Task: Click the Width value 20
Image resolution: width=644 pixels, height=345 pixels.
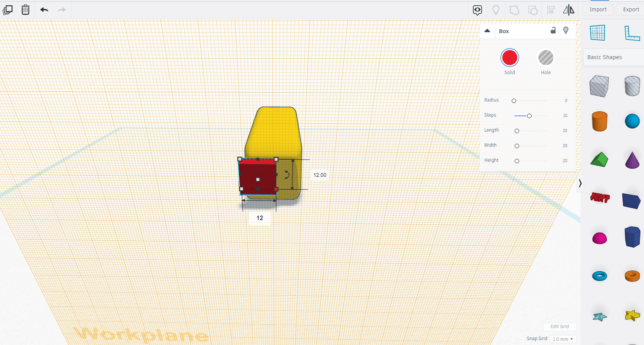Action: click(x=565, y=146)
